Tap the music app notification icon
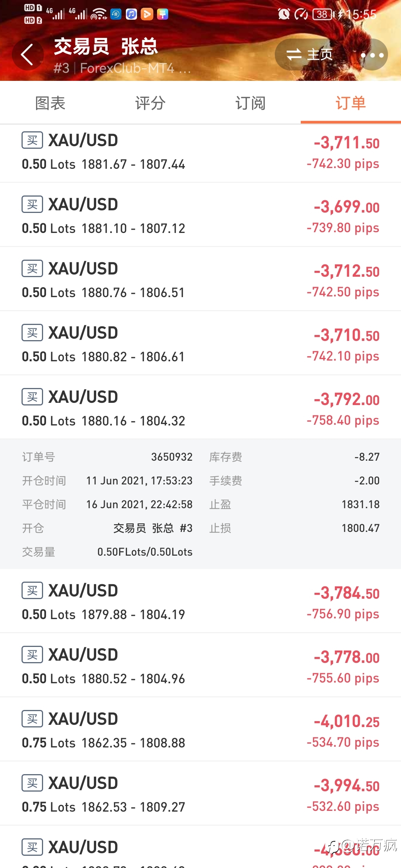This screenshot has width=401, height=868. click(x=131, y=14)
